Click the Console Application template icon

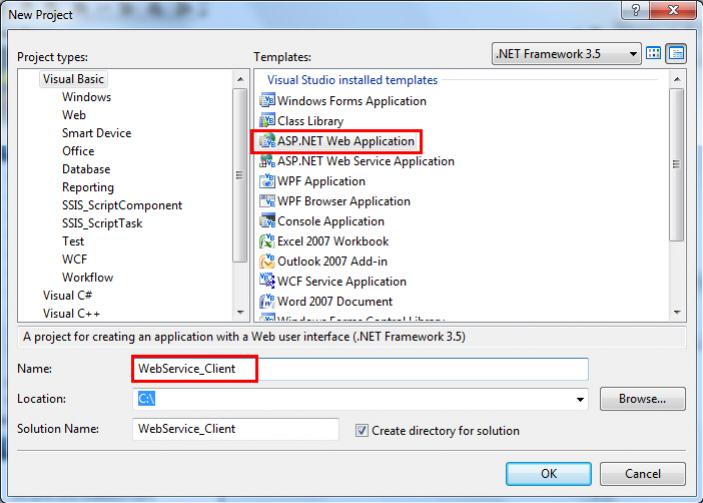tap(267, 221)
